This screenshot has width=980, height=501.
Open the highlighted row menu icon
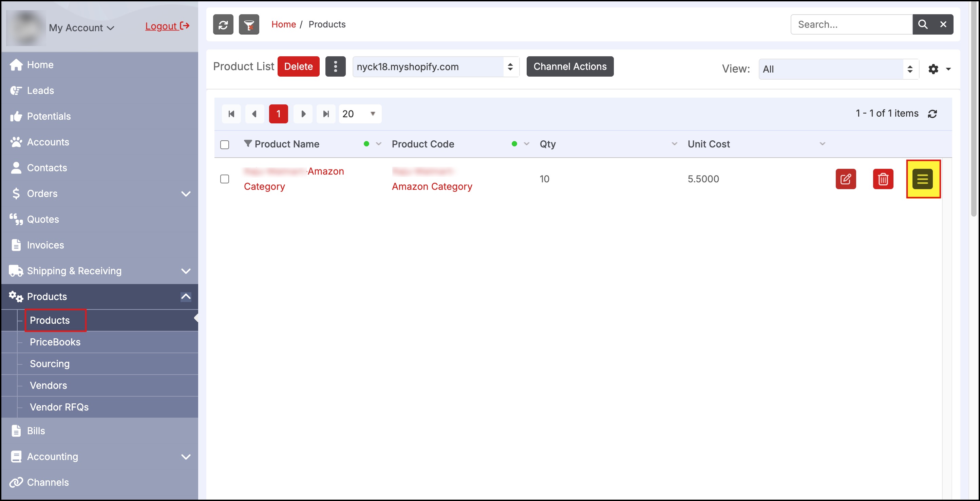click(x=923, y=179)
